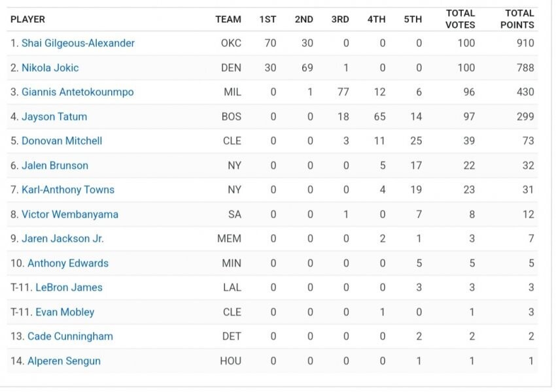556x392 pixels.
Task: Click the Nikola Jokic link
Action: click(50, 67)
